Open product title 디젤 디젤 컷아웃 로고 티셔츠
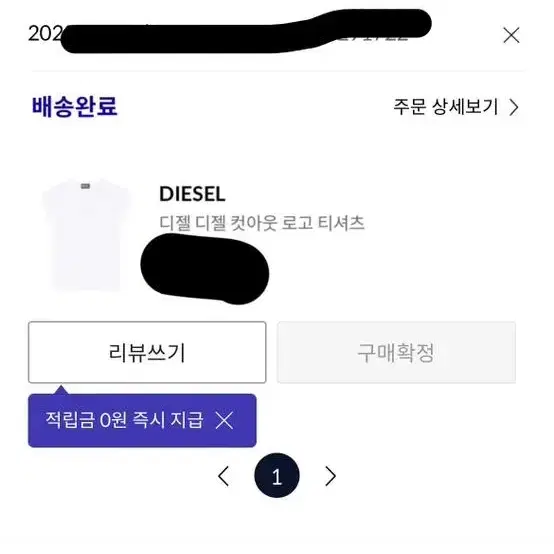Viewport: 554px width, 554px height. [x=262, y=223]
